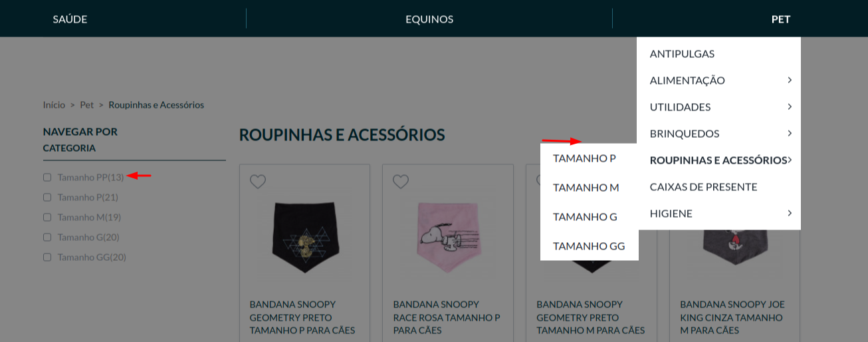The width and height of the screenshot is (868, 342).
Task: Choose Antipulgas from the Pet dropdown
Action: [x=682, y=53]
